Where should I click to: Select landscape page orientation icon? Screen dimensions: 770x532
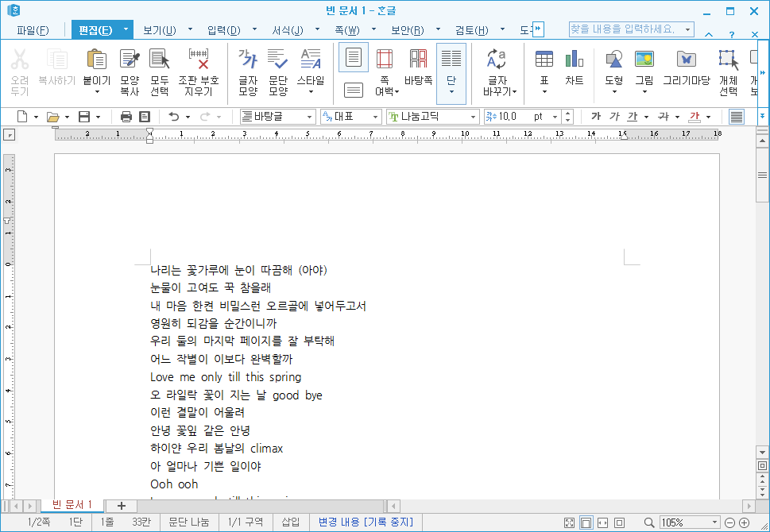(353, 90)
